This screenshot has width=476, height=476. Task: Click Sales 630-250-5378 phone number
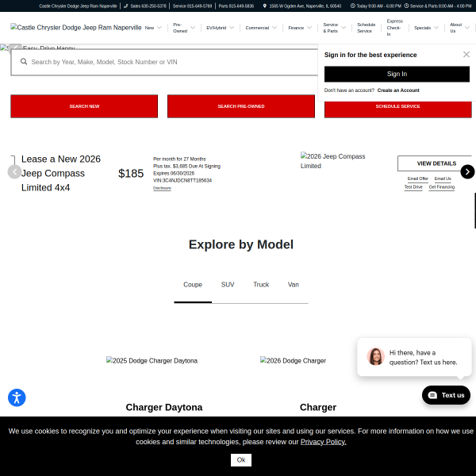[x=148, y=6]
